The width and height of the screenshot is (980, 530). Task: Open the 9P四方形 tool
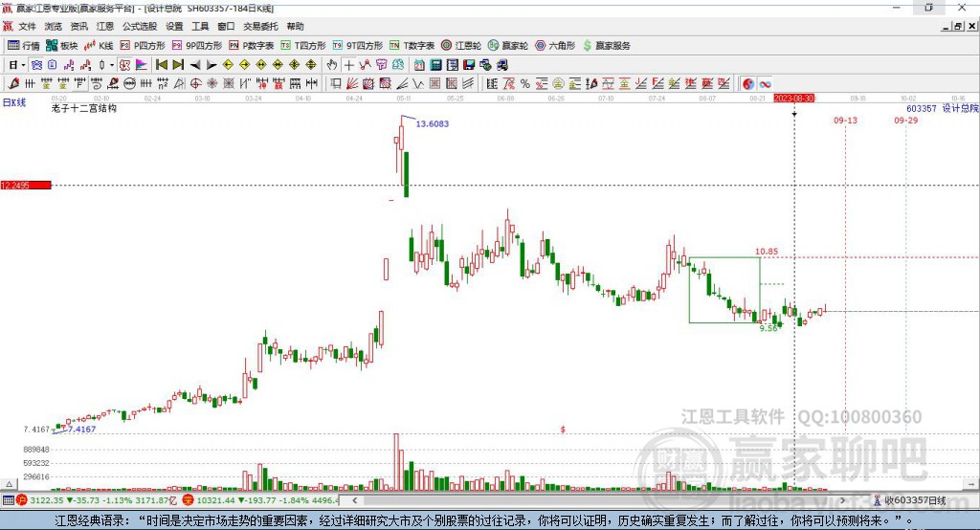click(x=197, y=46)
